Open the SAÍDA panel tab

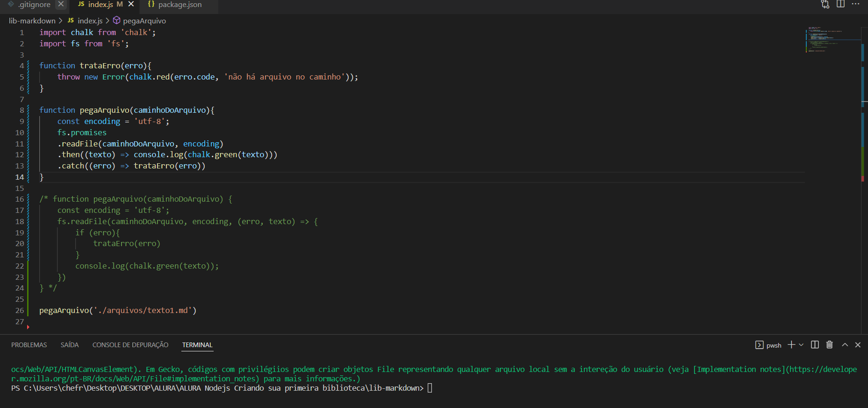click(x=70, y=345)
